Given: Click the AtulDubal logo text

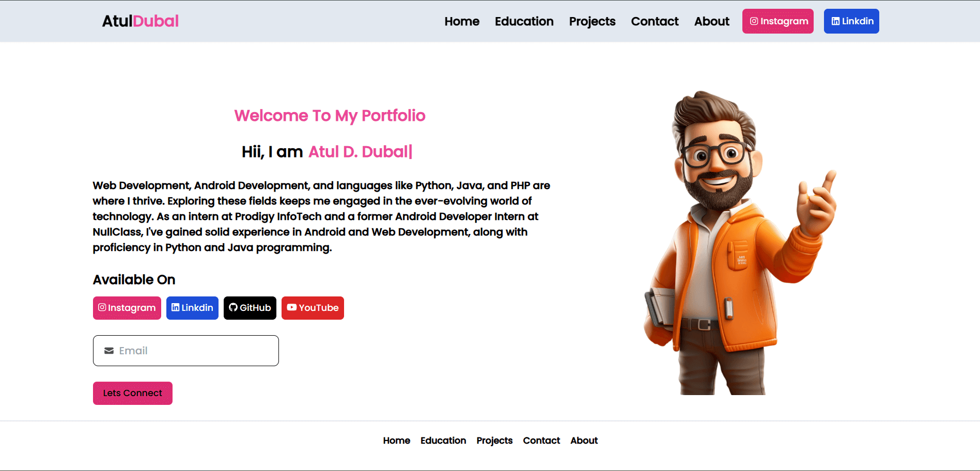Looking at the screenshot, I should point(139,21).
